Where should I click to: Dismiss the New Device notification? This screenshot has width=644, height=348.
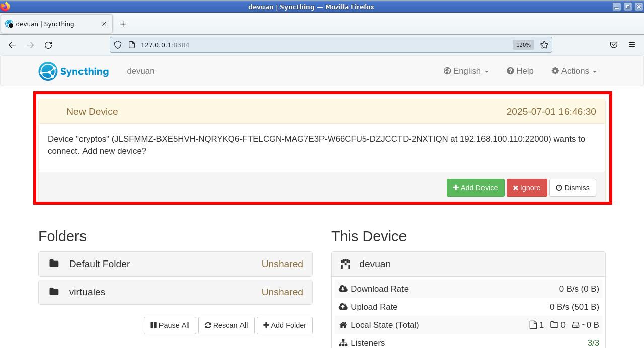pos(573,187)
